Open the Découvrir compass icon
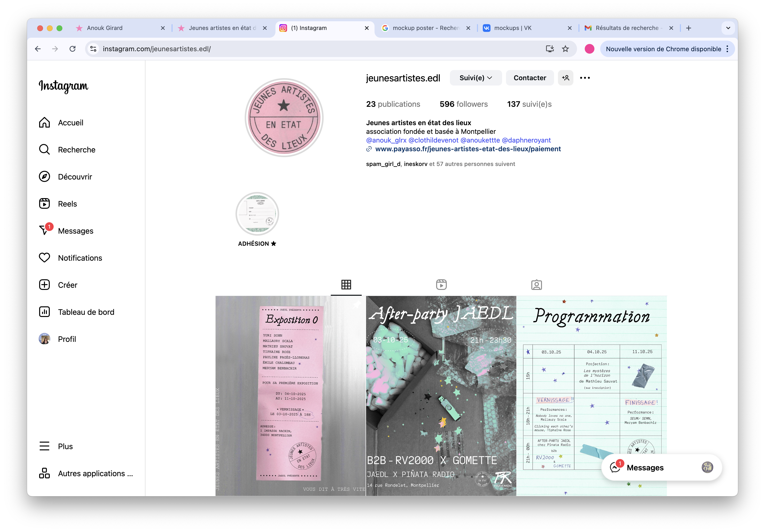The width and height of the screenshot is (765, 532). pyautogui.click(x=44, y=177)
